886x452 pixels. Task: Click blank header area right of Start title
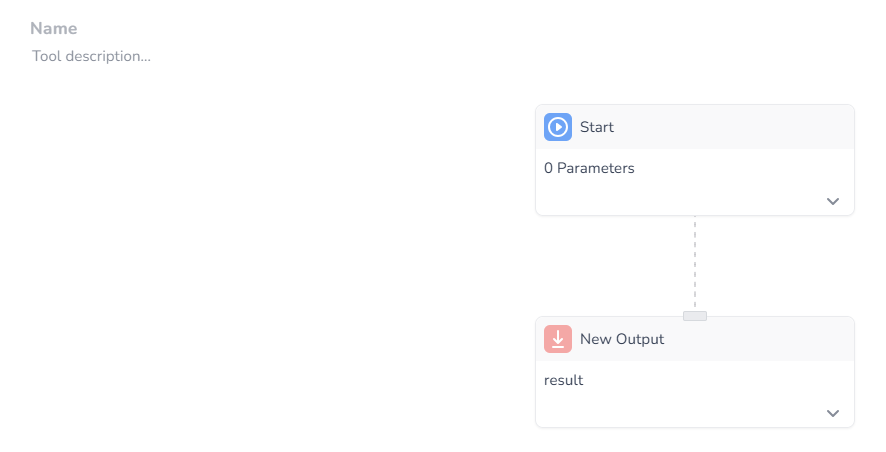pyautogui.click(x=735, y=127)
